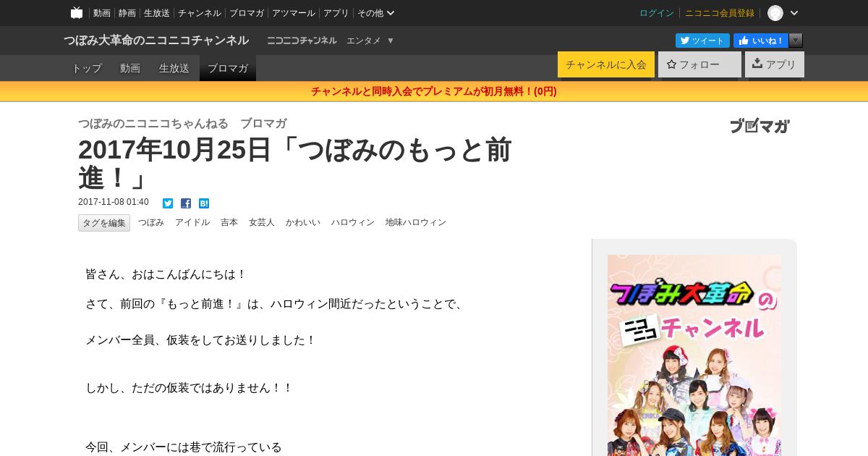868x456 pixels.
Task: Click text 皆さん、おはこんばんにちは！
Action: point(166,274)
